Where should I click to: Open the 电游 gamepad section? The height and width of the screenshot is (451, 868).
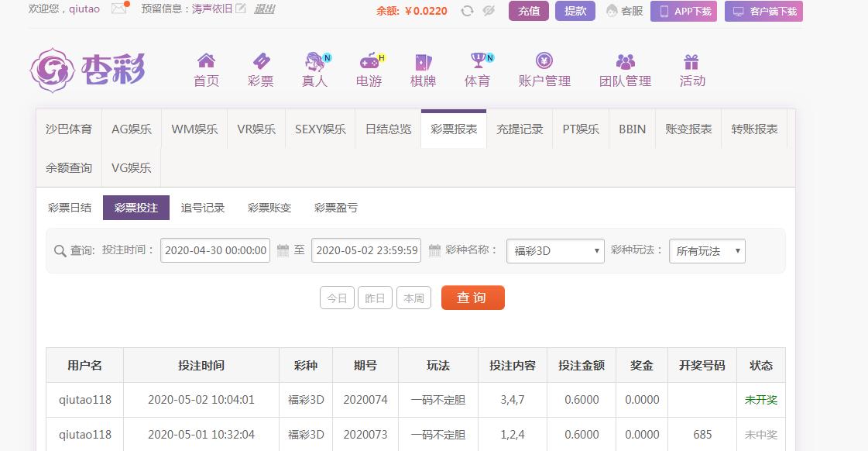click(x=369, y=70)
